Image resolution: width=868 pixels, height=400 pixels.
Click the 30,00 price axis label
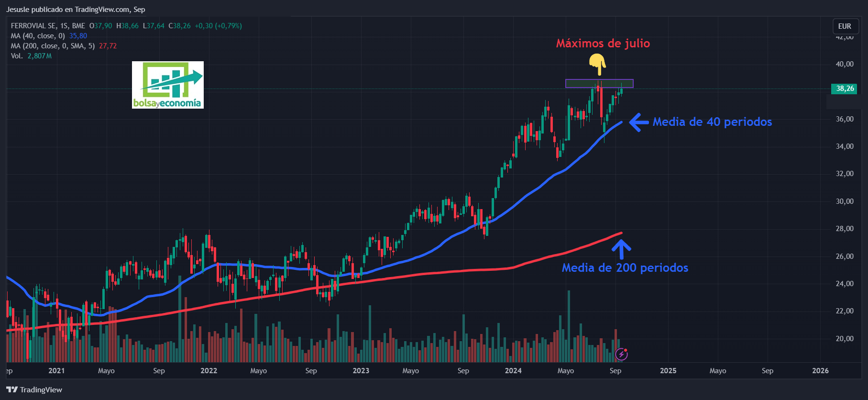tap(845, 201)
